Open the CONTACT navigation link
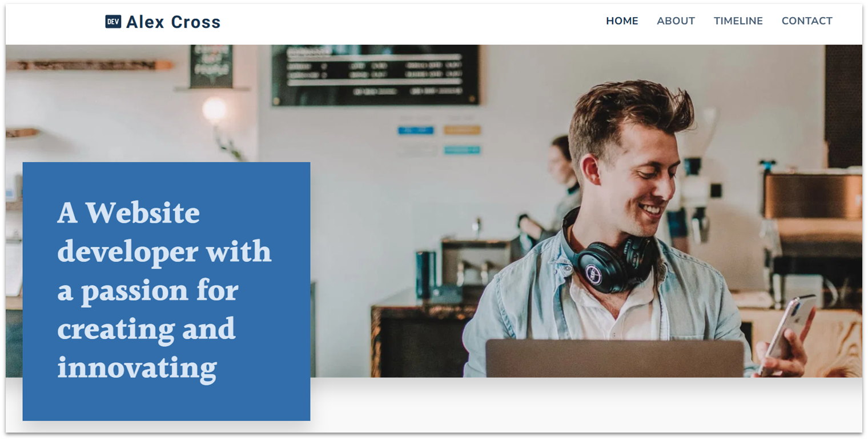The image size is (868, 440). click(x=807, y=21)
